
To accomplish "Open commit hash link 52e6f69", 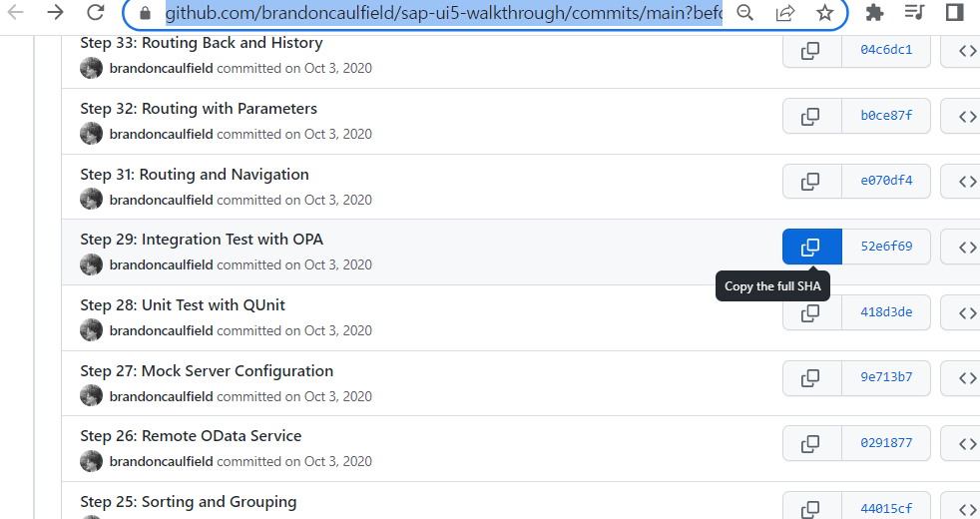I will pyautogui.click(x=886, y=247).
